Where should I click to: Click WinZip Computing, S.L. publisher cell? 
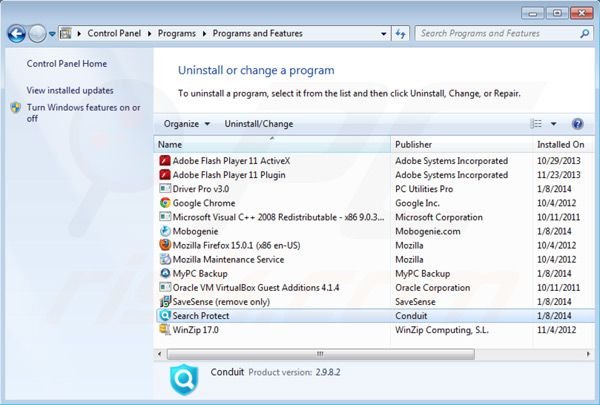442,330
